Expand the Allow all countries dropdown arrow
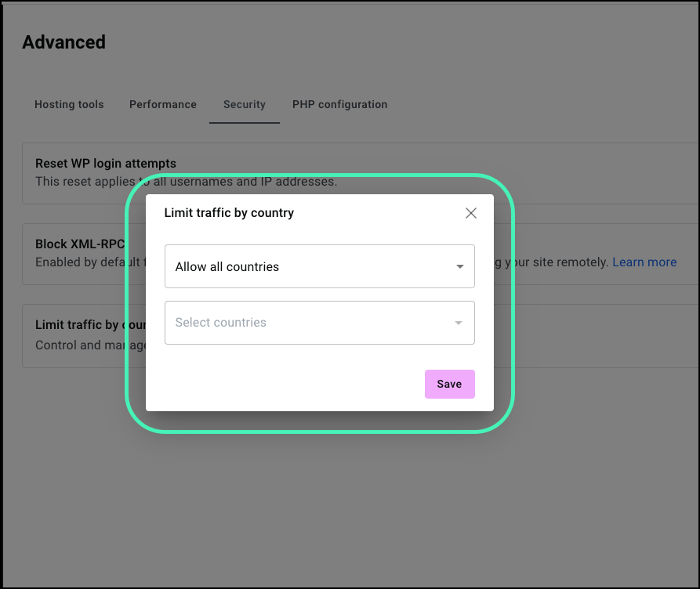Screen dimensions: 700x589 click(x=459, y=266)
